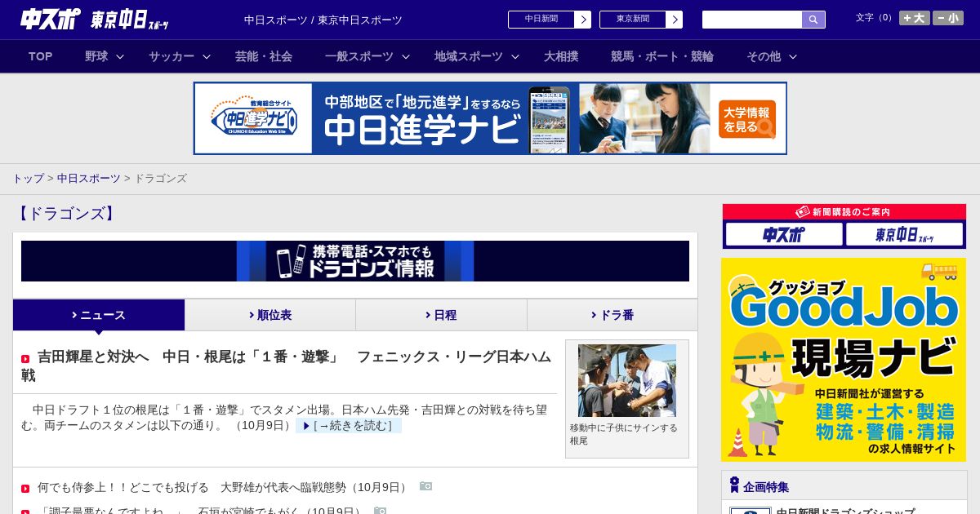Viewport: 980px width, 514px height.
Task: Expand chevron next to 野球
Action: coord(120,57)
